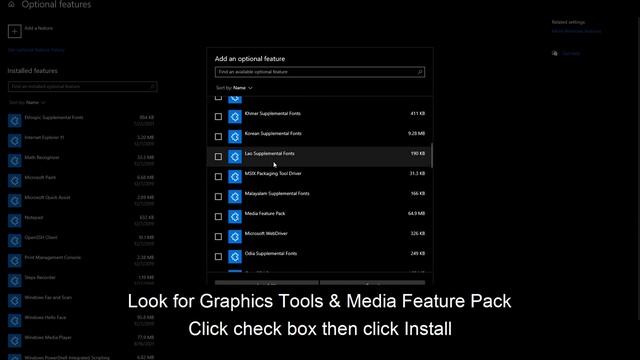Click the Microsoft Paint installed icon
The image size is (640, 360).
(x=15, y=180)
